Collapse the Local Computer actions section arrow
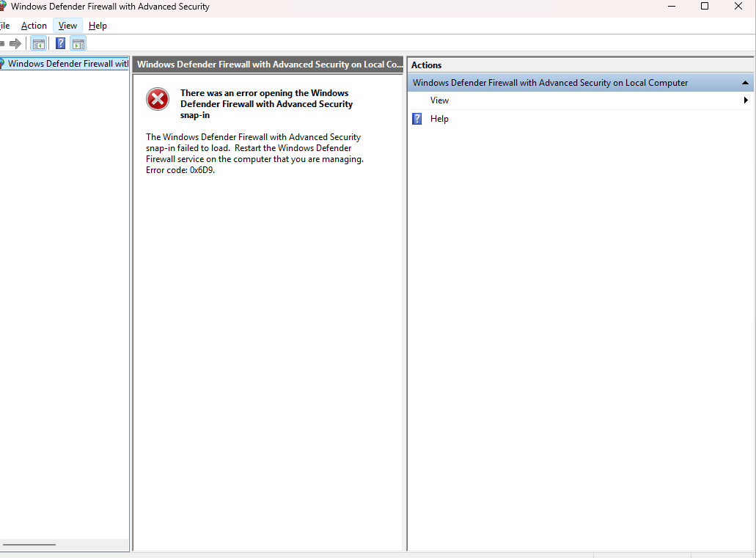Screen dimensions: 756x558 click(x=745, y=83)
